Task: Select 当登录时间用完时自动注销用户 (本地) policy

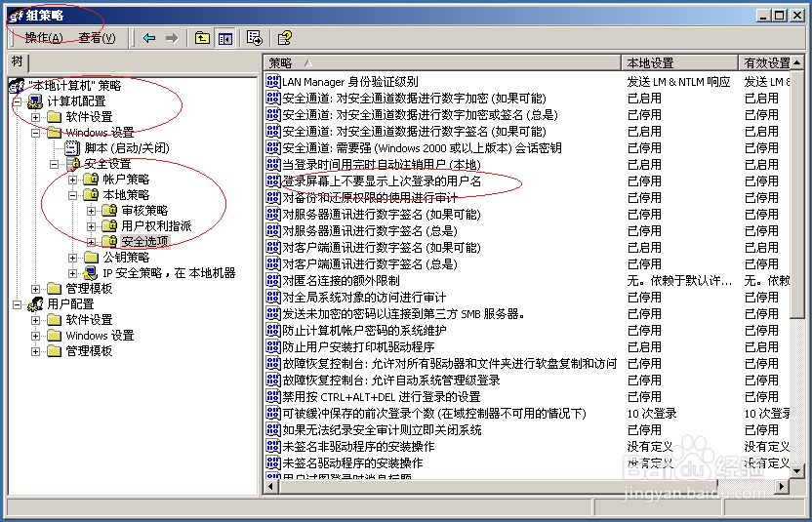Action: [x=382, y=165]
